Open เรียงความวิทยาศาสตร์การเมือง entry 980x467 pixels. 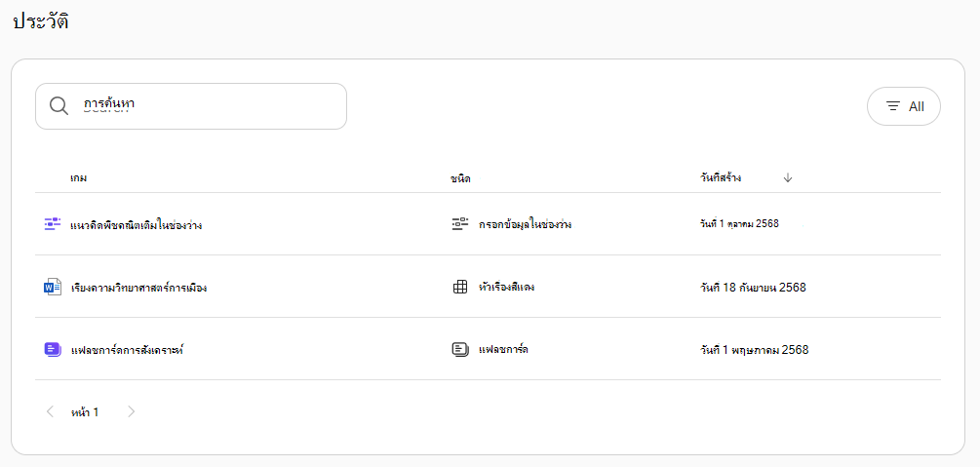coord(138,289)
